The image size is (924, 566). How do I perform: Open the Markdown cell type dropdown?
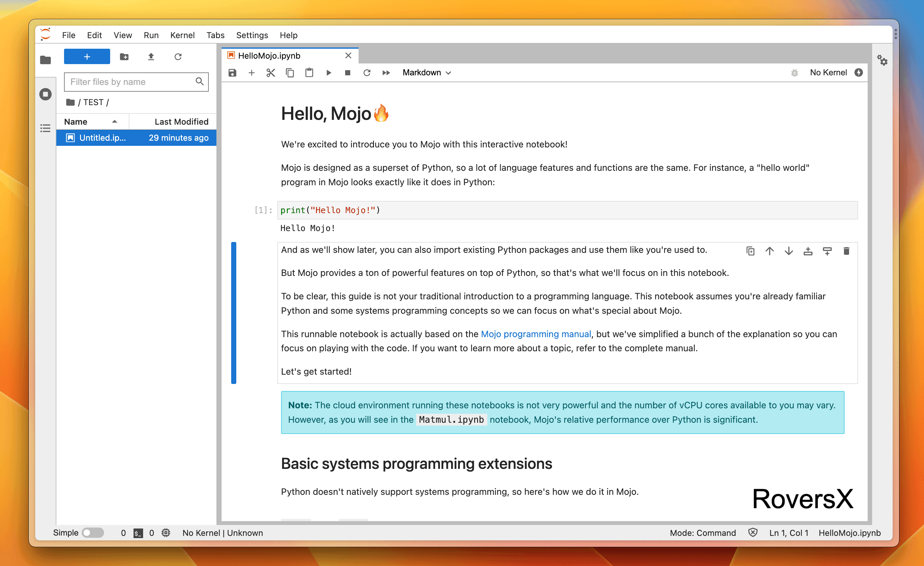[426, 72]
